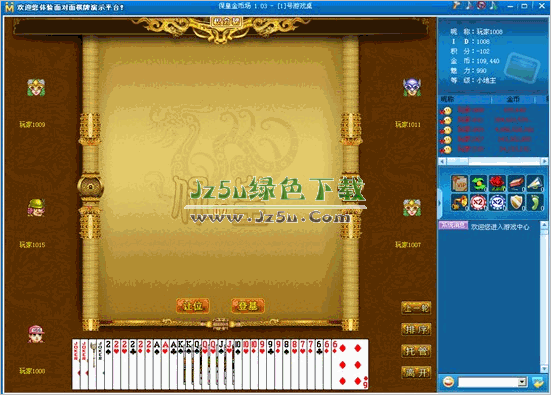The image size is (551, 395).
Task: Click the 系统消息 label in the chat
Action: [x=453, y=225]
